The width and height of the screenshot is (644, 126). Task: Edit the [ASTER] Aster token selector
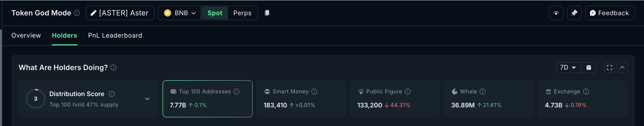click(x=120, y=13)
